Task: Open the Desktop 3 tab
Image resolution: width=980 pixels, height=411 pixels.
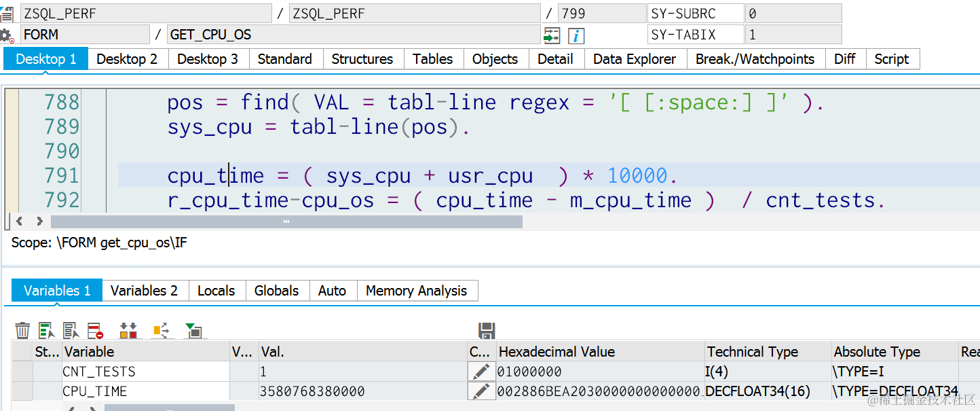Action: pyautogui.click(x=208, y=59)
